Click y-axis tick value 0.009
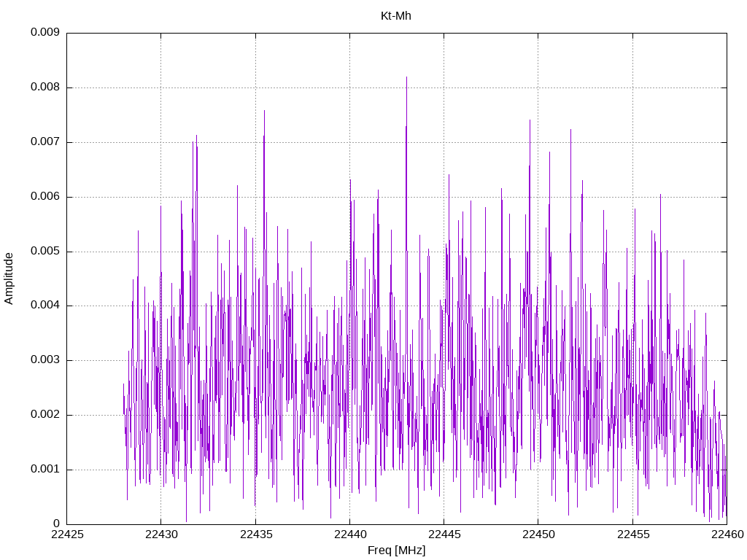Image resolution: width=747 pixels, height=560 pixels. tap(45, 32)
